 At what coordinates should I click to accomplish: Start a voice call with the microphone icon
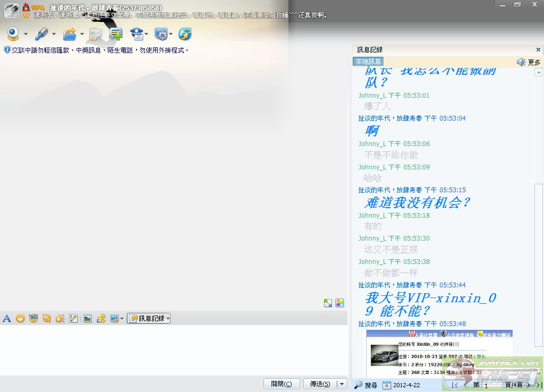coord(41,35)
